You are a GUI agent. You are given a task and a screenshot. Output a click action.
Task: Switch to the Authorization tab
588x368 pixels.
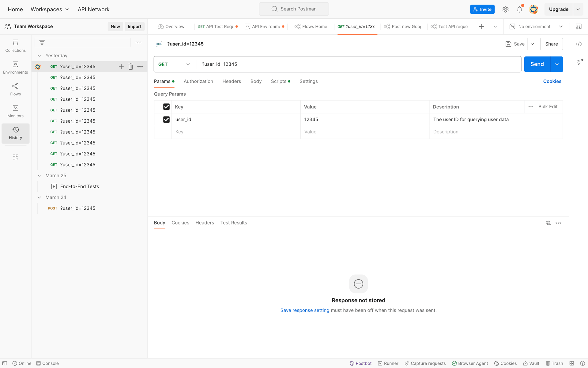(198, 81)
